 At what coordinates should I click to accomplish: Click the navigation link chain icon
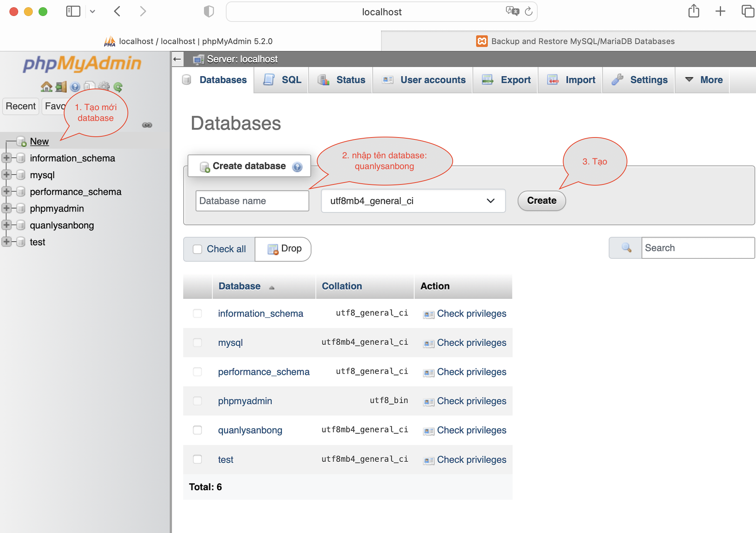click(147, 125)
